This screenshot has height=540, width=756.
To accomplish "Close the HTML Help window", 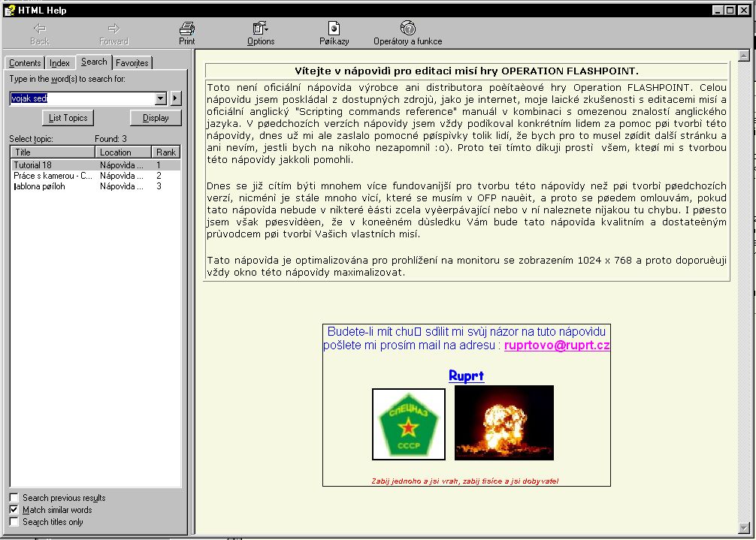I will [744, 10].
